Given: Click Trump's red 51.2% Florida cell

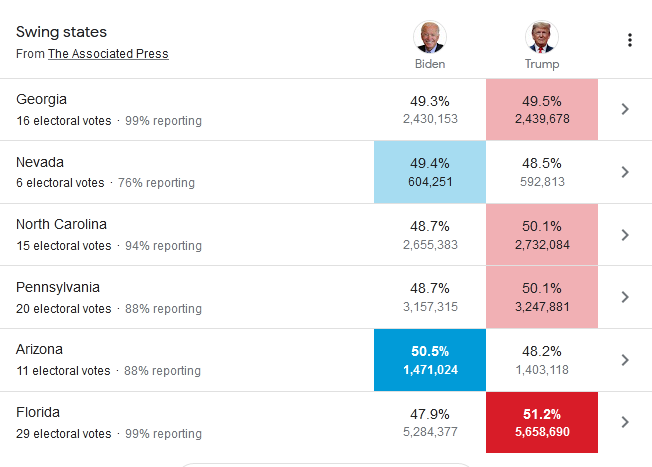Looking at the screenshot, I should [541, 423].
